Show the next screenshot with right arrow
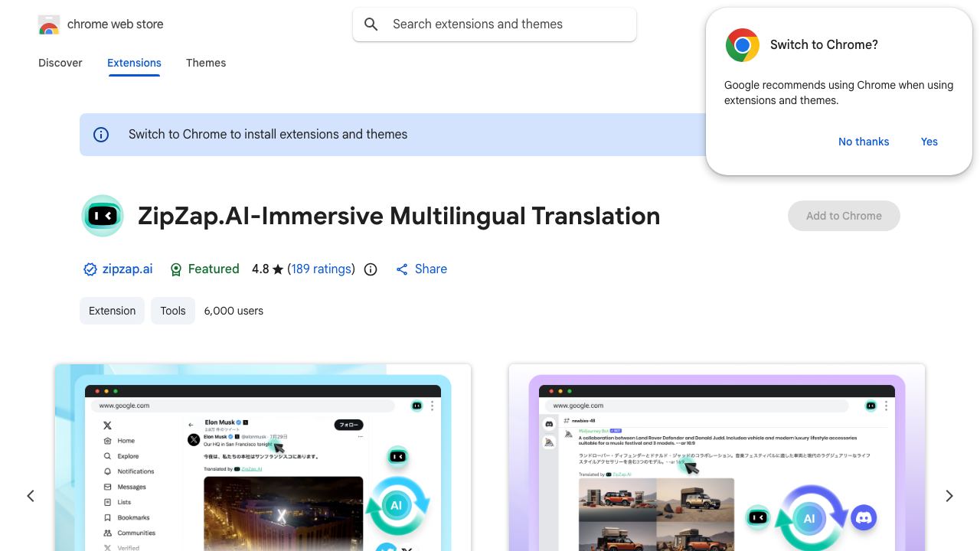The height and width of the screenshot is (551, 980). (x=949, y=496)
